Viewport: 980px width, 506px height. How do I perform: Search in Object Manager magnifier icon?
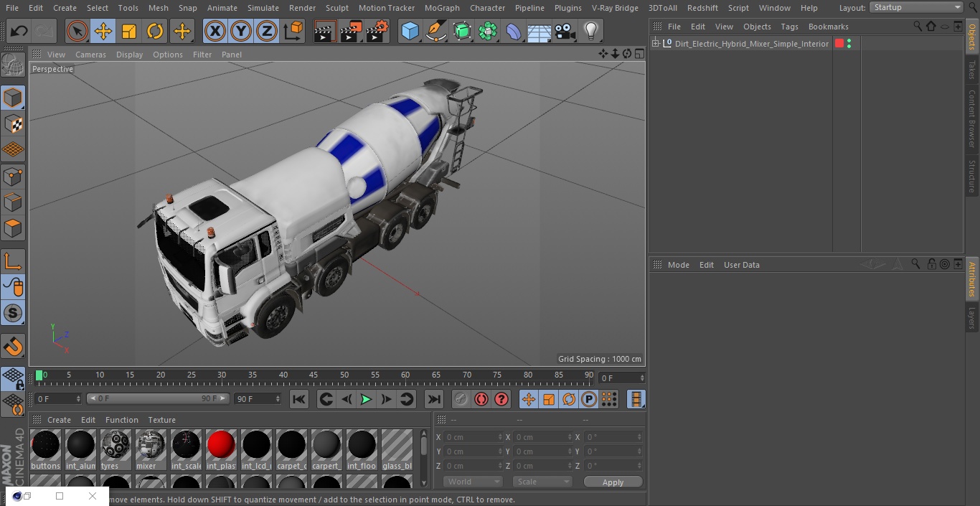point(917,27)
